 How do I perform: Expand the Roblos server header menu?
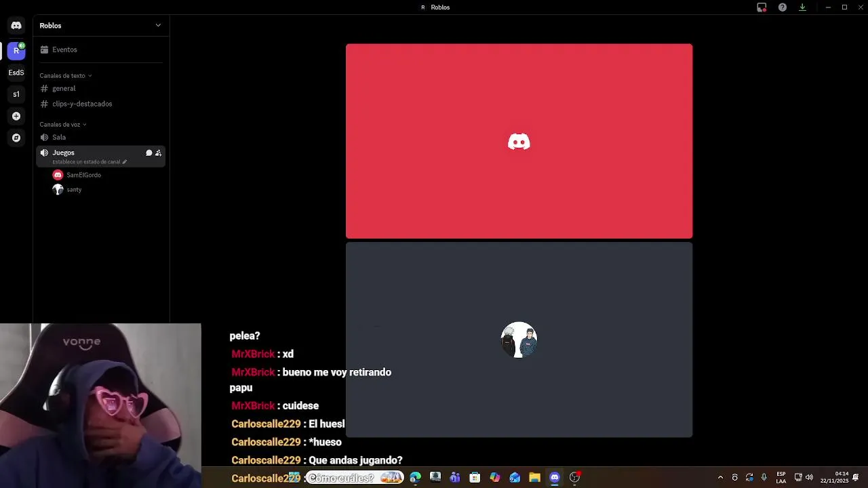101,26
